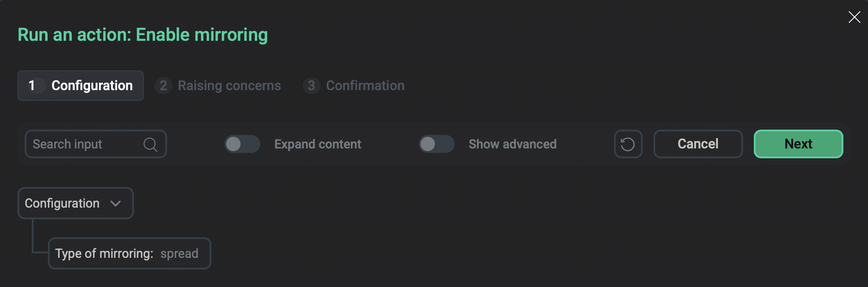Viewport: 868px width, 287px height.
Task: Enable the Expand content switch
Action: click(x=242, y=144)
